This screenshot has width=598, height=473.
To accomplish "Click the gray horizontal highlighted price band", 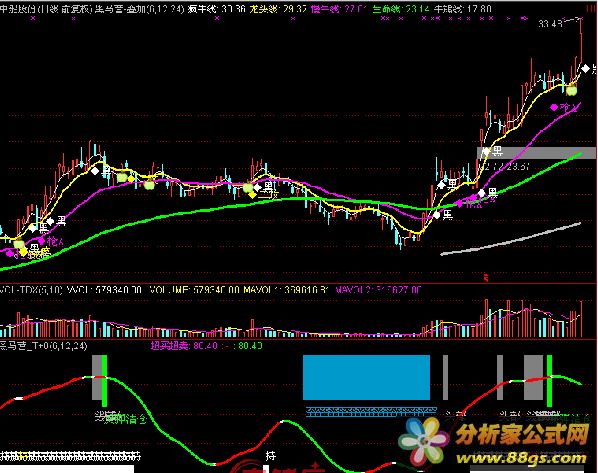I will [x=536, y=153].
